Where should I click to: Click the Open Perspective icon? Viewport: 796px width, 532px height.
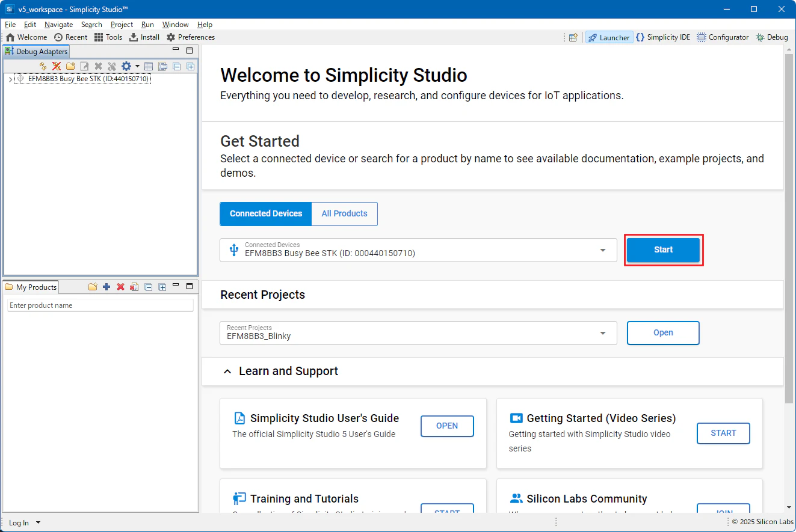[573, 37]
